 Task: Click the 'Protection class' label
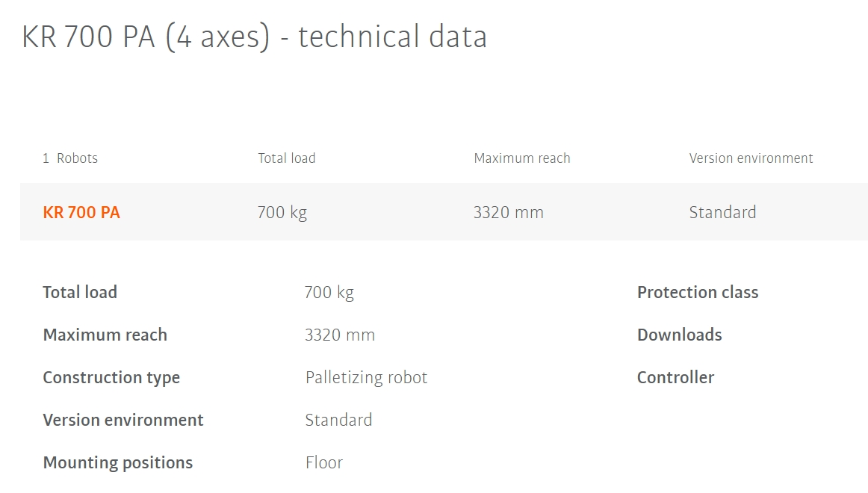point(698,292)
